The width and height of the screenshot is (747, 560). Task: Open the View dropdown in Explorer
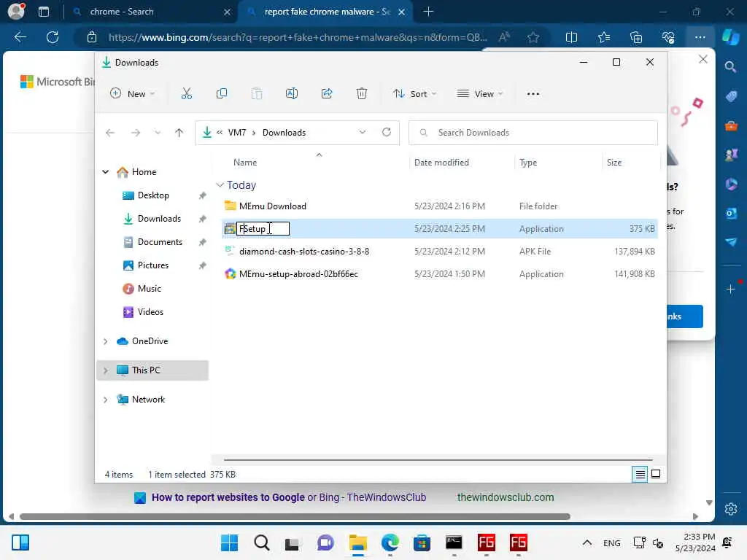(480, 94)
